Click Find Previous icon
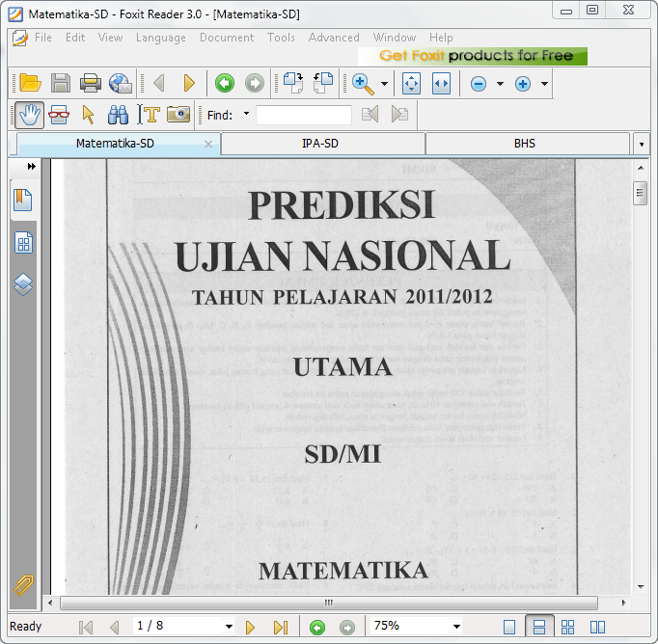 point(370,114)
